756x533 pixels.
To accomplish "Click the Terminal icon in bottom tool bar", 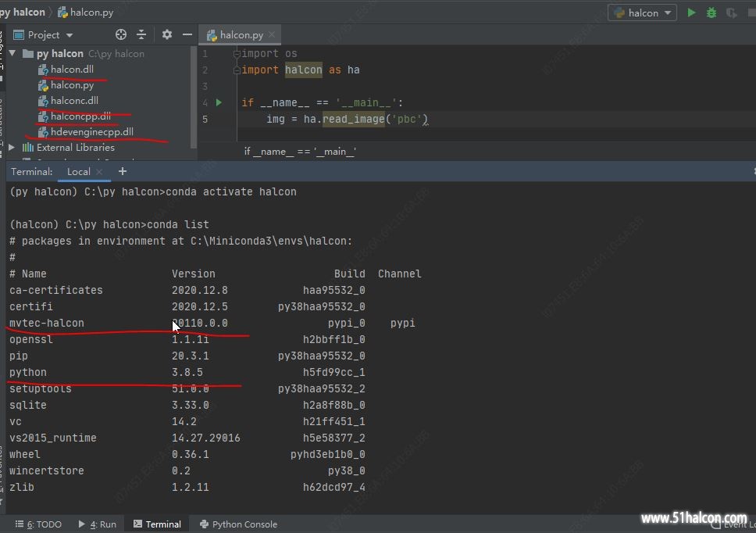I will [137, 524].
